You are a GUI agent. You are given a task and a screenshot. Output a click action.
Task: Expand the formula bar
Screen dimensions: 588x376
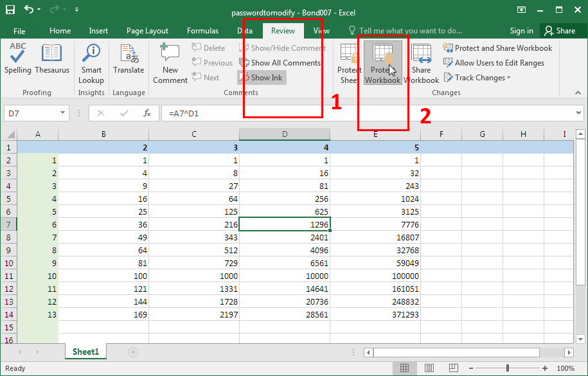pyautogui.click(x=579, y=113)
